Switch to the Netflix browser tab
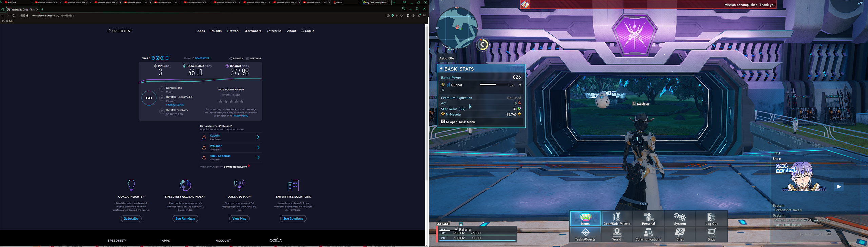This screenshot has width=868, height=247. (x=347, y=2)
